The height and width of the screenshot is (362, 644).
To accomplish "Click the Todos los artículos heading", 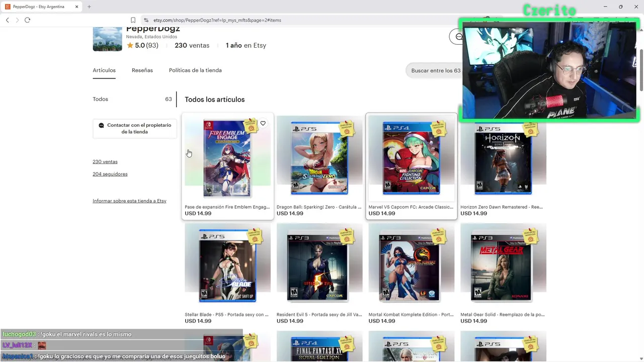I will pos(214,100).
